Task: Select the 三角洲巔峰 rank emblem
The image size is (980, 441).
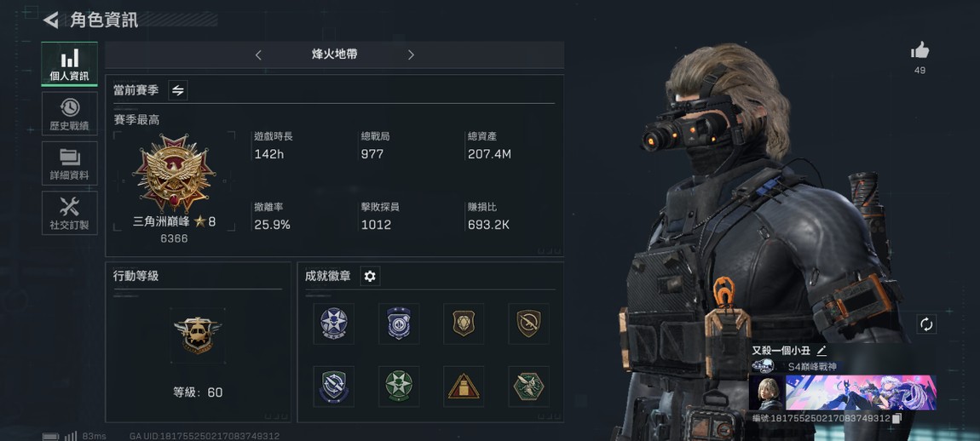Action: (175, 173)
